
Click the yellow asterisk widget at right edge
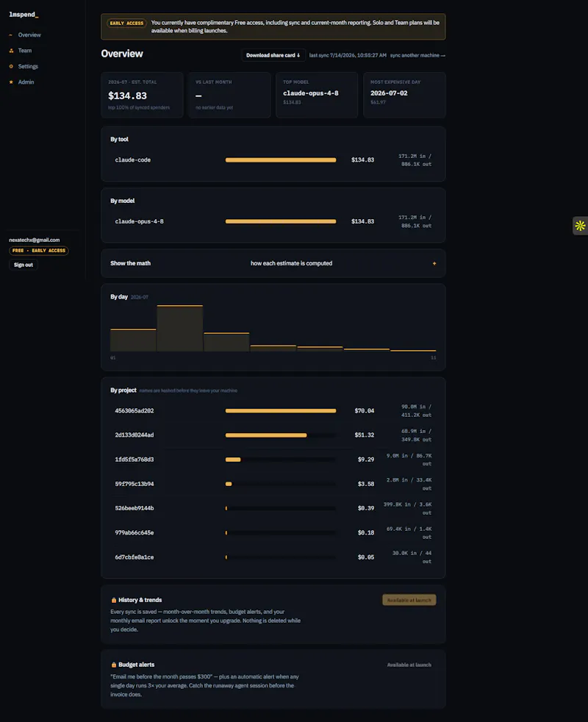coord(580,226)
